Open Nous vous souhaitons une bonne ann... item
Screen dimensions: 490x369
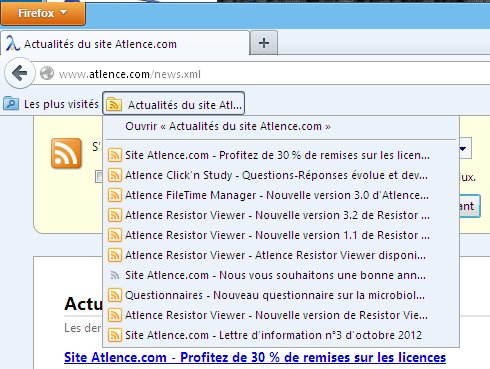coord(281,275)
